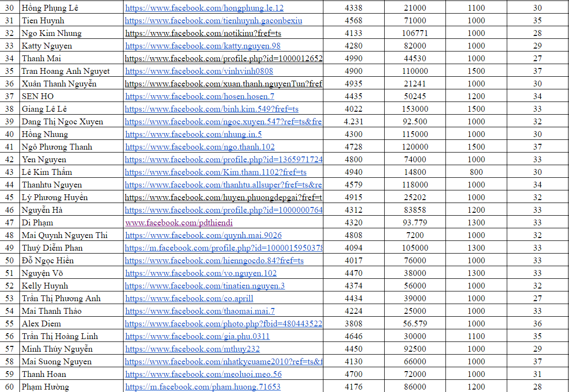Open the pham.huong.71653 mobile Facebook link
This screenshot has height=392, width=569.
(x=203, y=387)
